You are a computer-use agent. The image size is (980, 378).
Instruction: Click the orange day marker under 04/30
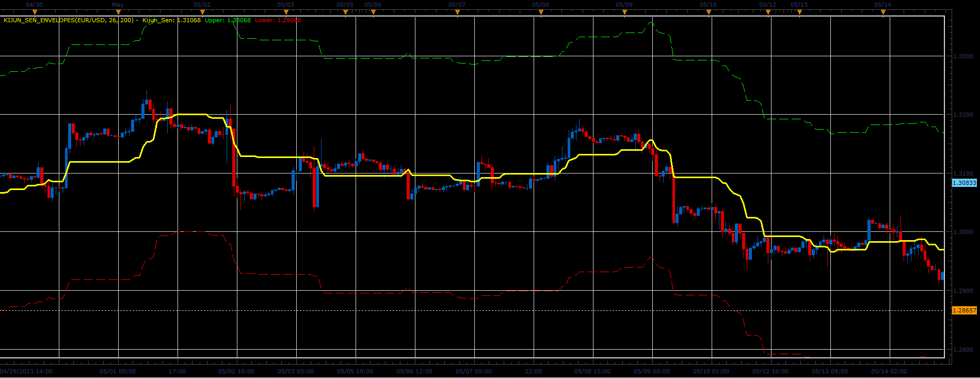tap(35, 13)
